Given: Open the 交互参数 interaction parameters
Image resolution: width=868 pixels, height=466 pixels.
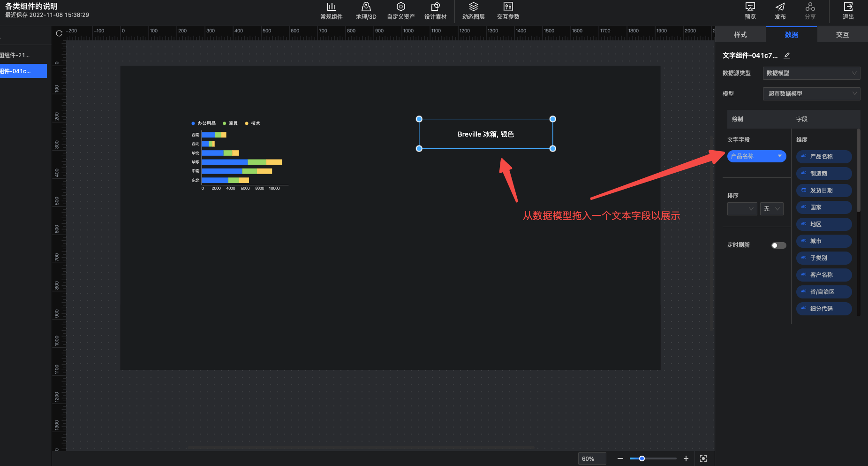Looking at the screenshot, I should [508, 11].
